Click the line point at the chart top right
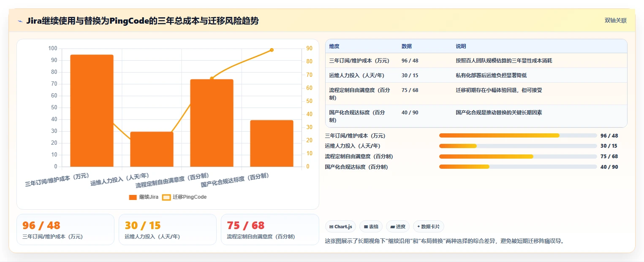The image size is (644, 262). click(x=272, y=50)
